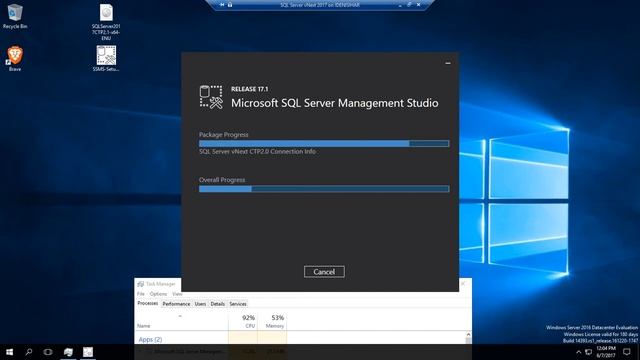Close the remote session connection bar
Screen dimensions: 640x360
click(419, 5)
